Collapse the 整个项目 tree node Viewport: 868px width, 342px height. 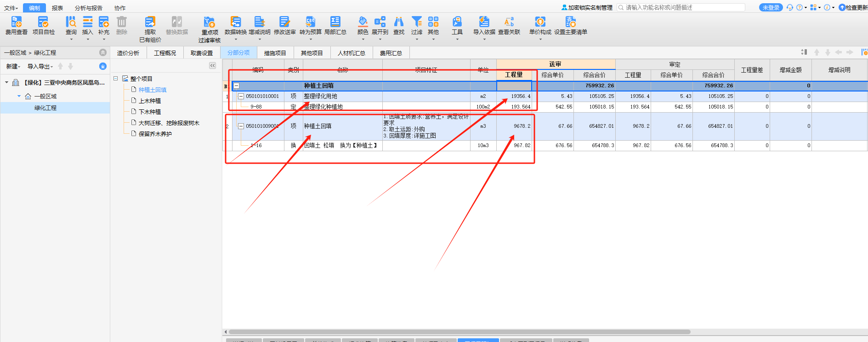(x=116, y=79)
